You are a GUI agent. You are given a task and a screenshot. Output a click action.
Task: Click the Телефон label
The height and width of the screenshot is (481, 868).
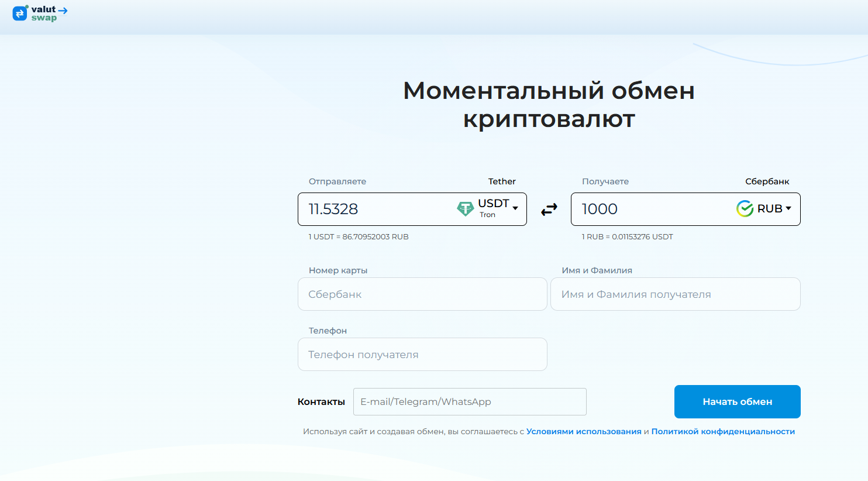[328, 331]
